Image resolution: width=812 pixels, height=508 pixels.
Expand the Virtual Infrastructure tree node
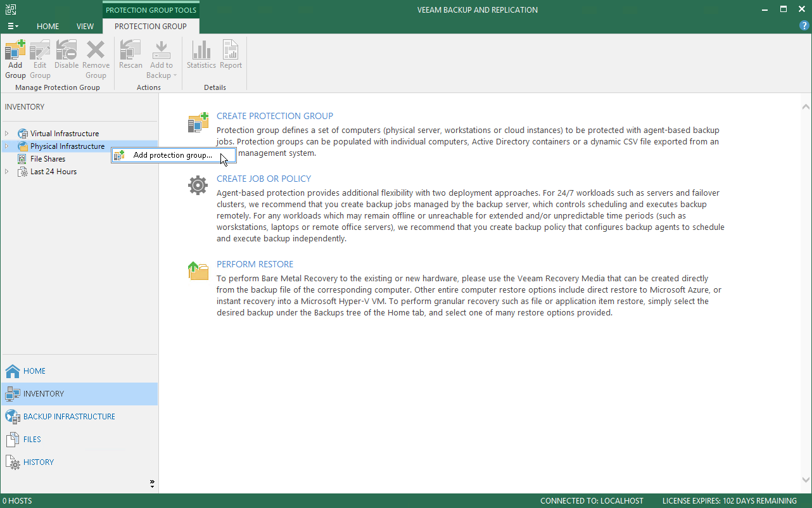pos(7,134)
